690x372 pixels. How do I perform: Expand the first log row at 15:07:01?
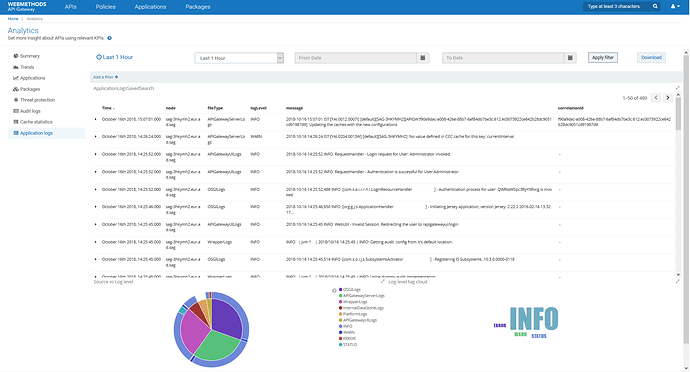pyautogui.click(x=95, y=119)
